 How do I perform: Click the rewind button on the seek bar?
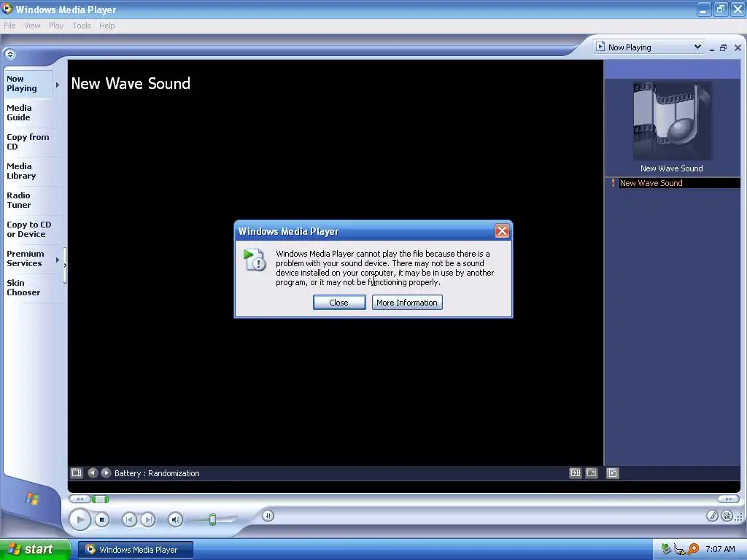coord(80,499)
